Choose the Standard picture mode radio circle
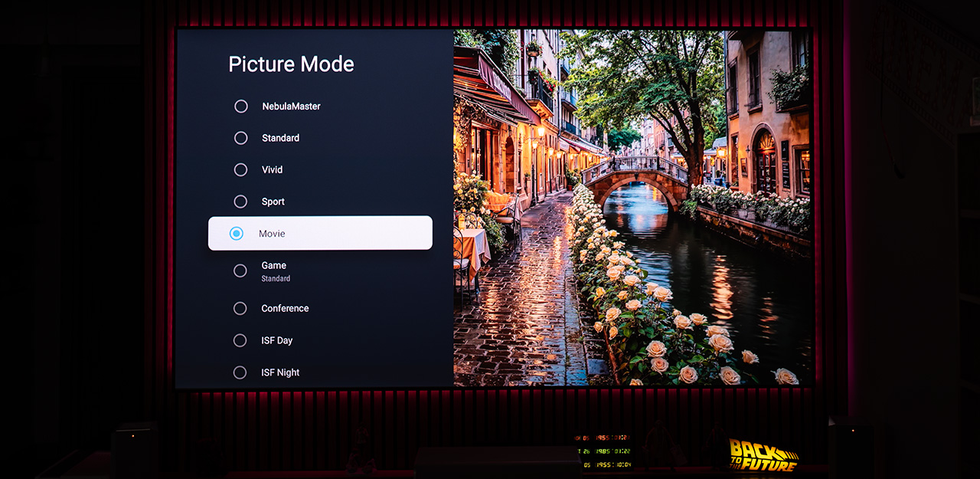 pos(240,138)
